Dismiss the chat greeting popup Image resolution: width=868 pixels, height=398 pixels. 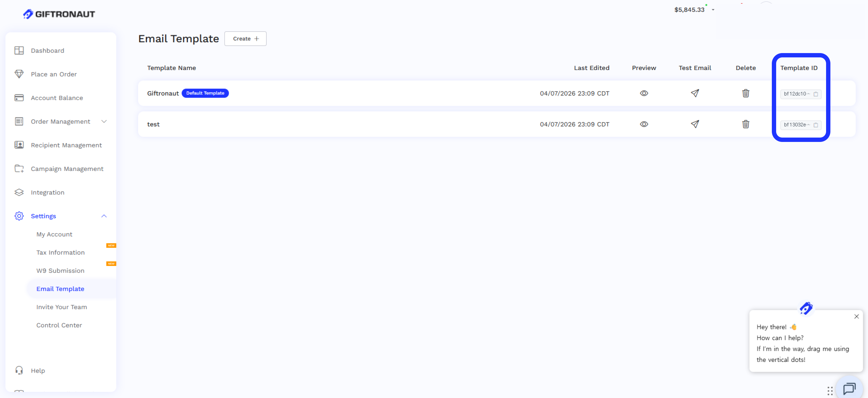[x=856, y=316]
